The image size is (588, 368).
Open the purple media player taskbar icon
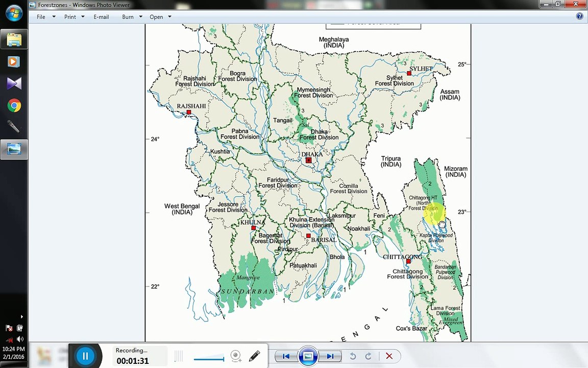pos(14,83)
